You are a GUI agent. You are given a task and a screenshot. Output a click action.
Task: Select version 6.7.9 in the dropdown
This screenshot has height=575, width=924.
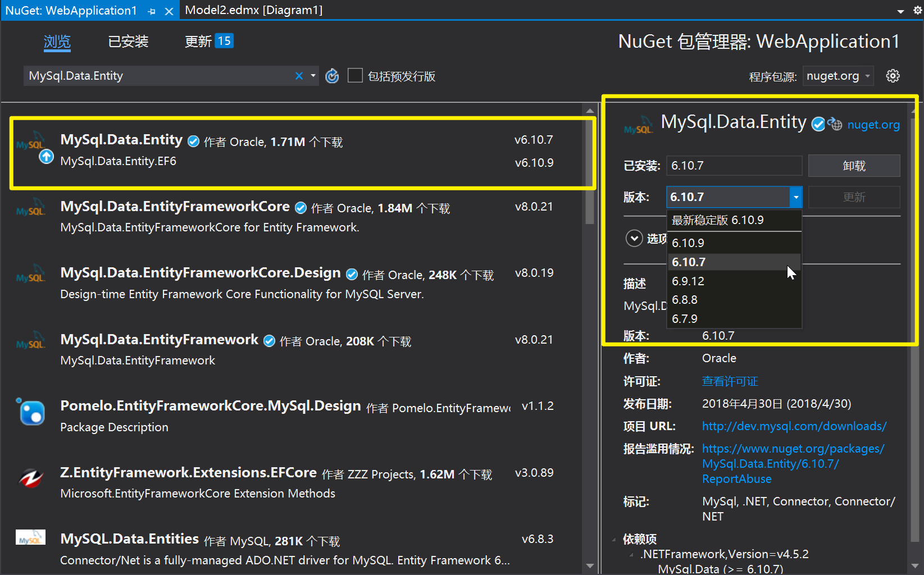click(734, 319)
